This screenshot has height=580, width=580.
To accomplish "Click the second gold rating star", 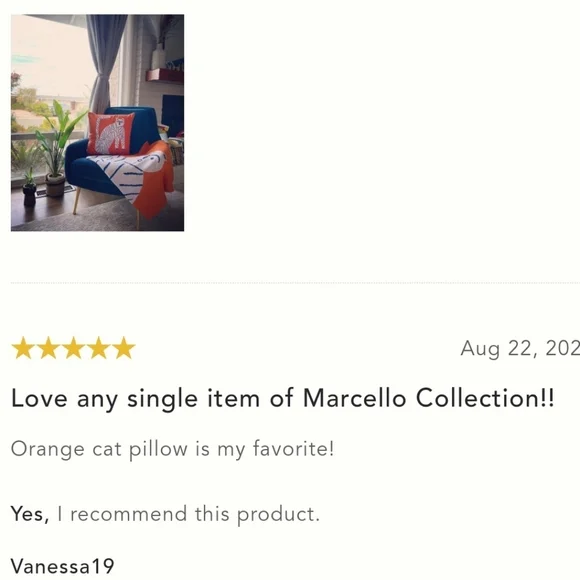I will click(x=48, y=348).
